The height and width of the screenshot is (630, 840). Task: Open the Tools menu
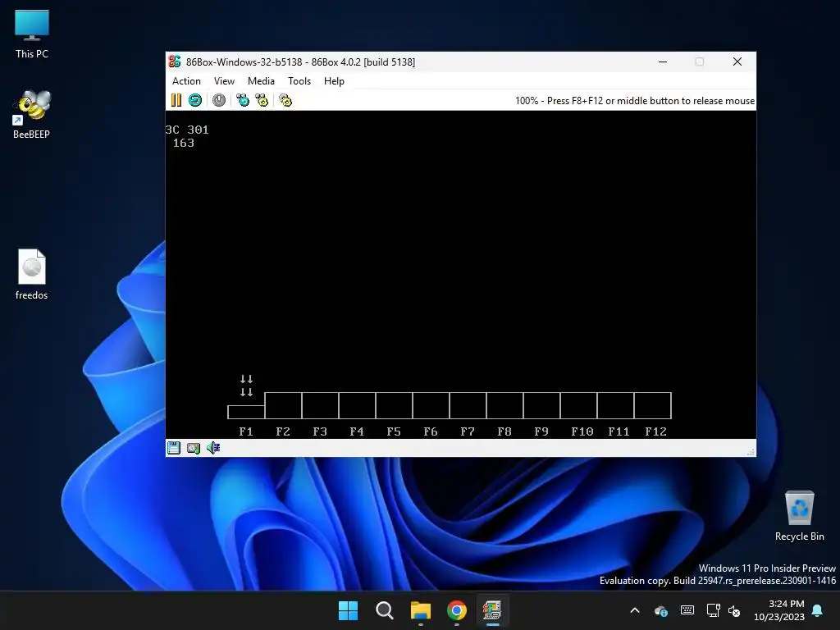299,81
